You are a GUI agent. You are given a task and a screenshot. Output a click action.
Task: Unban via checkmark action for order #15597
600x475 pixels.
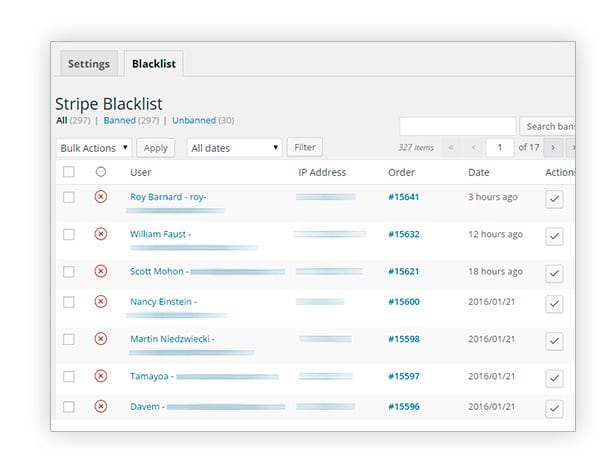[x=554, y=378]
